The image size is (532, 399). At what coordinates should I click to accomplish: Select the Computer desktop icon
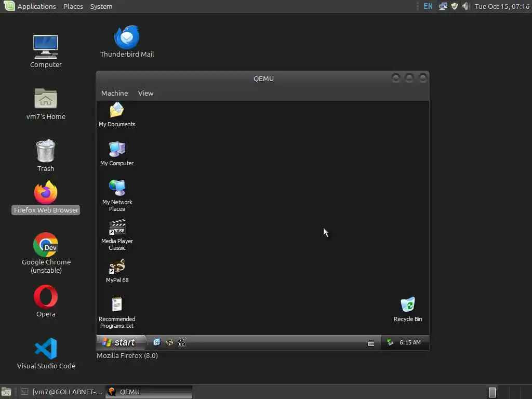(x=46, y=51)
